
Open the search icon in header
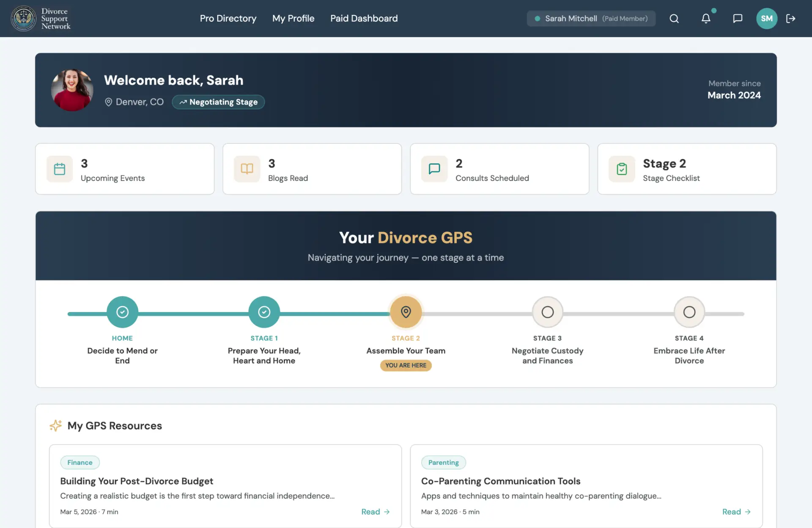pyautogui.click(x=674, y=19)
